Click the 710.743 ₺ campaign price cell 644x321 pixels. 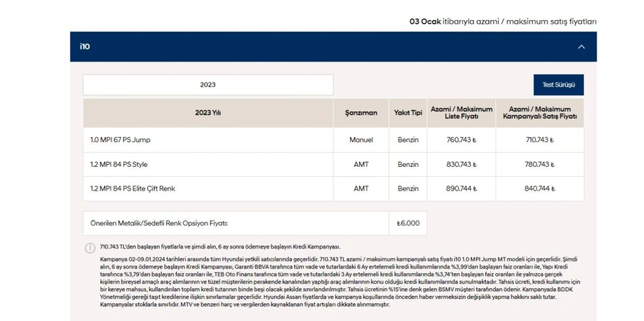tap(540, 140)
